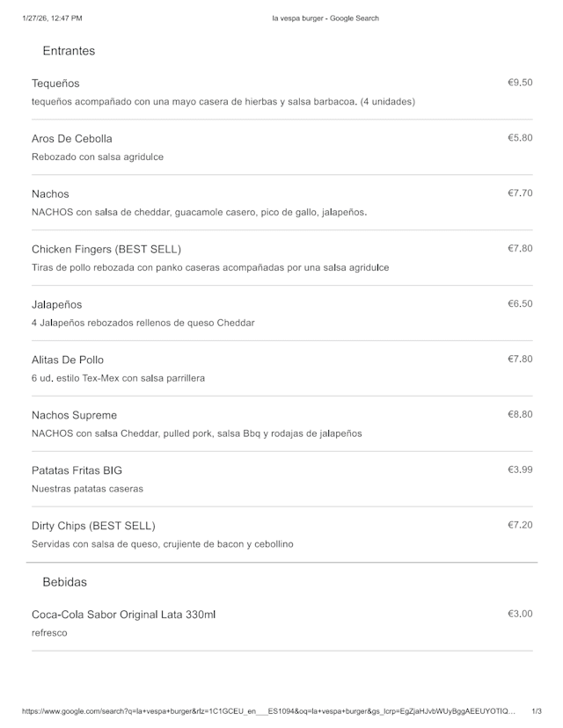Image resolution: width=563 pixels, height=728 pixels.
Task: Click the Entrantes section heading
Action: pos(69,51)
